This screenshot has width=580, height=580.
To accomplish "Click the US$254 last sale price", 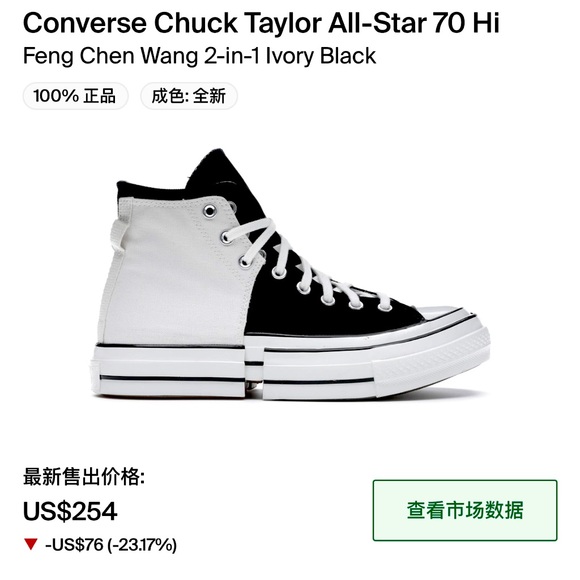I will click(x=70, y=511).
